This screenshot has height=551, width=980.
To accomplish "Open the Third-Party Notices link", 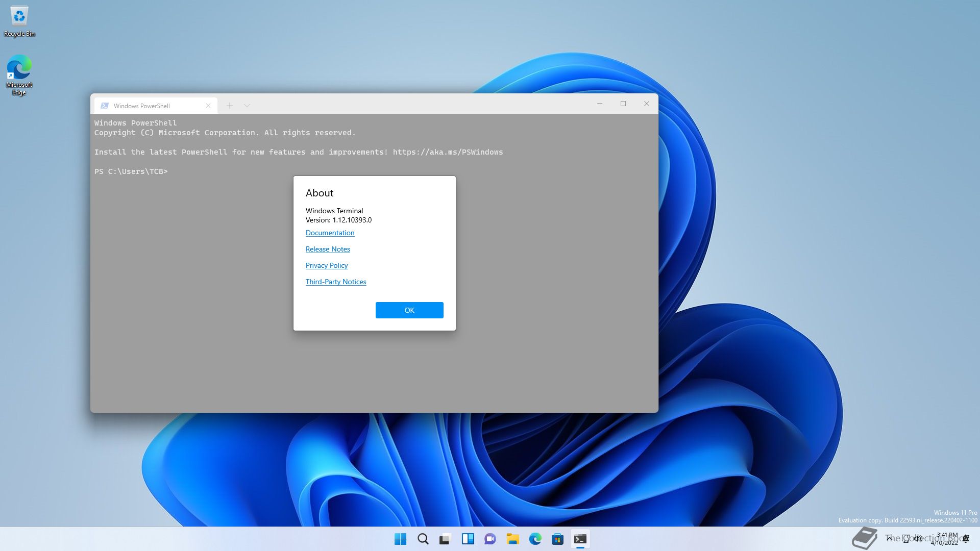I will 336,282.
